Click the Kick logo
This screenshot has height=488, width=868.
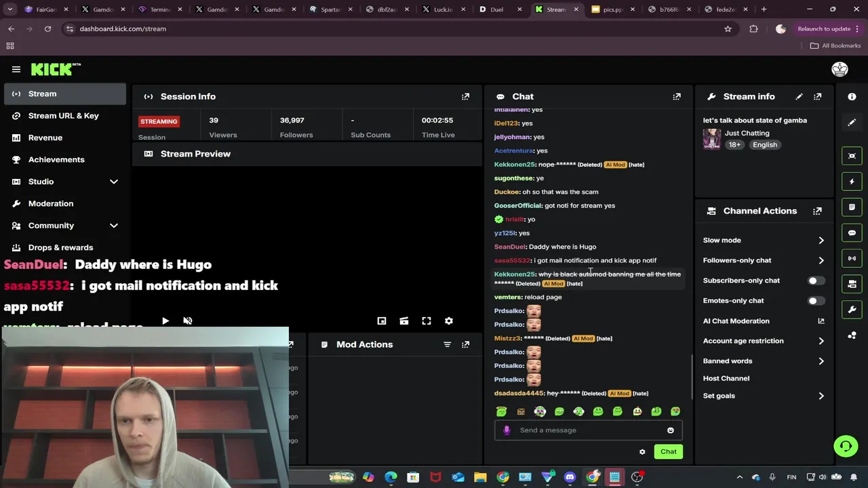pyautogui.click(x=56, y=69)
